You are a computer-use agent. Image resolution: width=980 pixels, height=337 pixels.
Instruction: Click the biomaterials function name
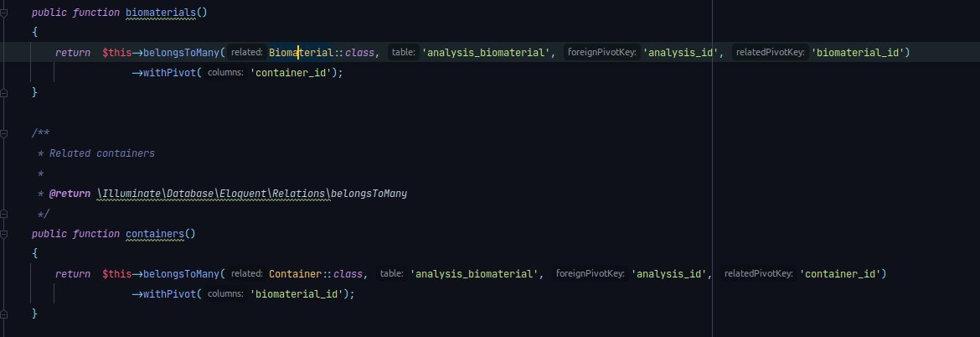(161, 13)
